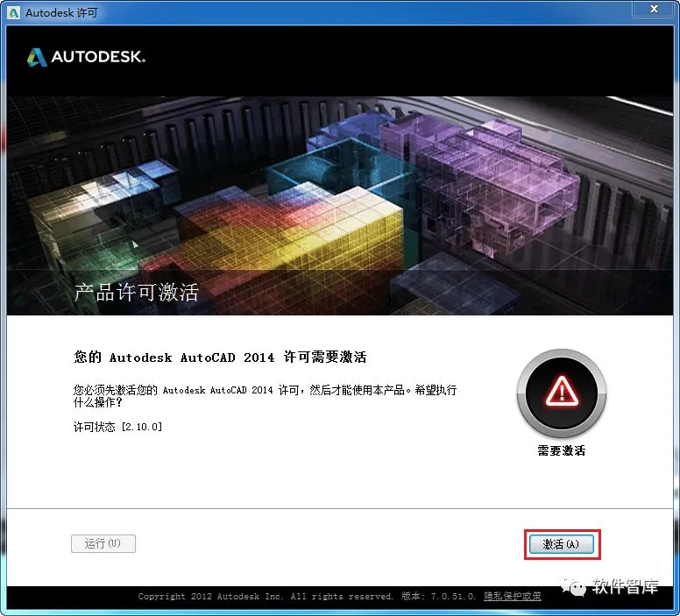The height and width of the screenshot is (616, 680).
Task: Click the 产品许可激活 banner title
Action: pyautogui.click(x=136, y=293)
